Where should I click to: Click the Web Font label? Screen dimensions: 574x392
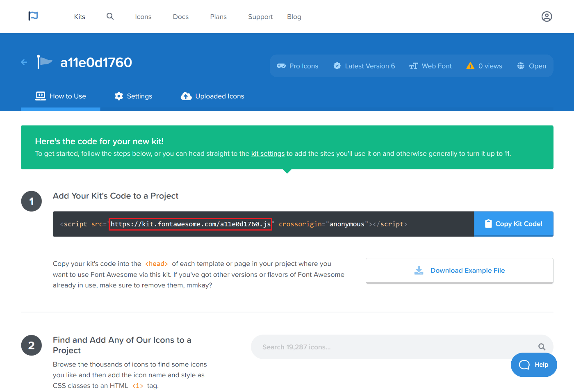pos(437,66)
